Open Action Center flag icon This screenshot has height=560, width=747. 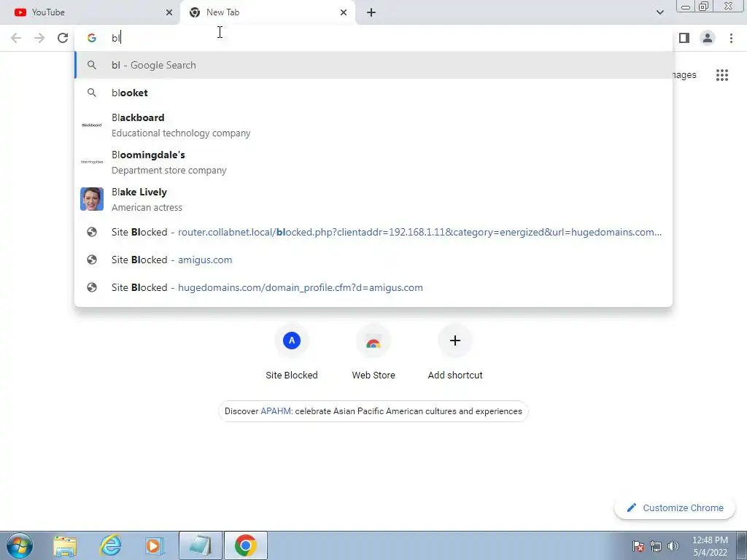[638, 546]
